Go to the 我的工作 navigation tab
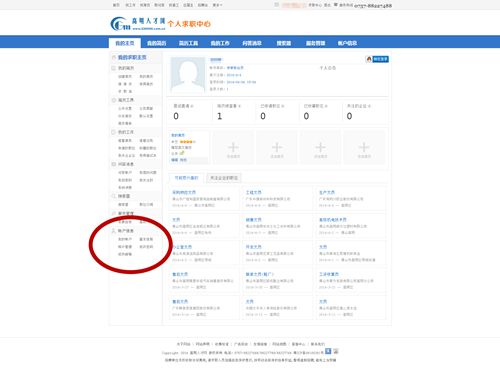500x370 pixels. [220, 43]
